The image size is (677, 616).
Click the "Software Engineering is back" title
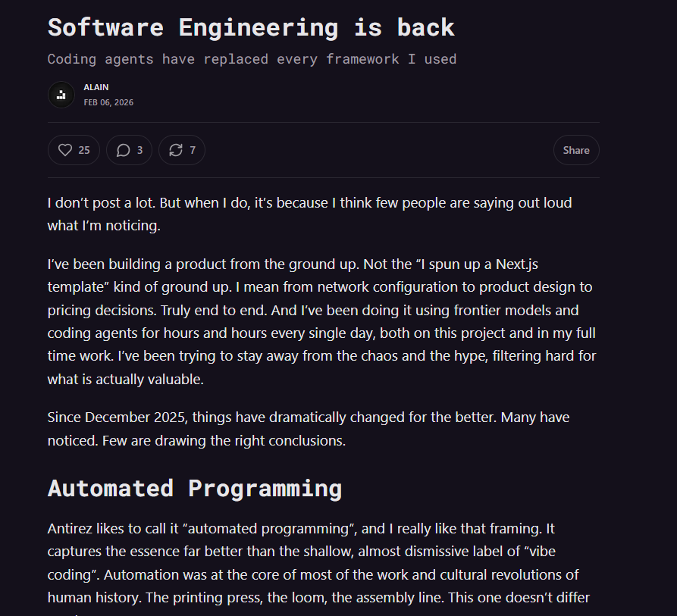[x=251, y=27]
